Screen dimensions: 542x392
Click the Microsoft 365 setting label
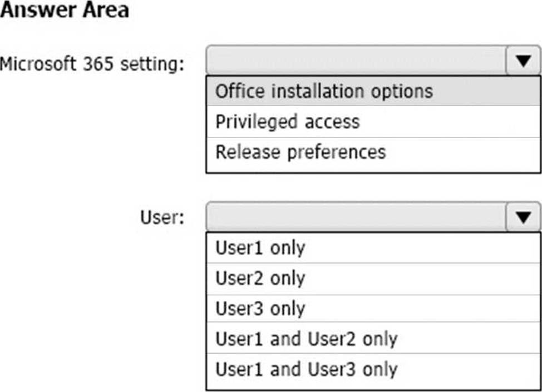pos(92,64)
